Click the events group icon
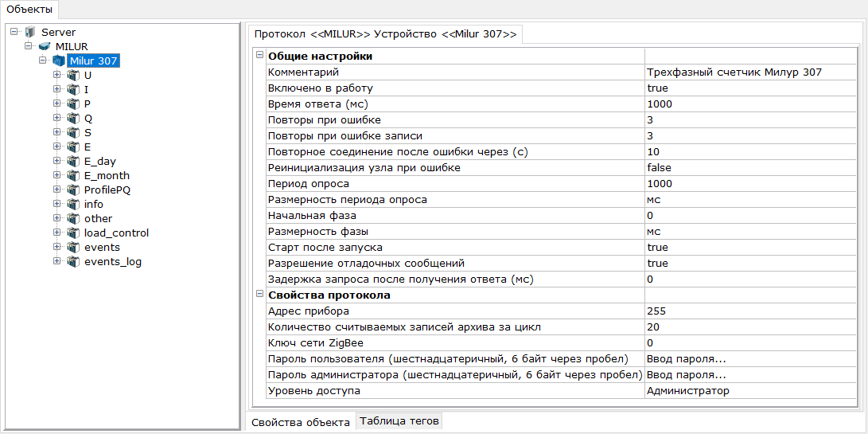Viewport: 868px width, 434px height. point(73,248)
